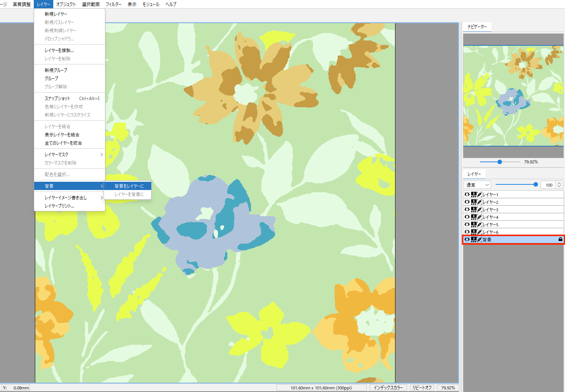Click the pencil edit icon on レイヤー4

point(479,217)
